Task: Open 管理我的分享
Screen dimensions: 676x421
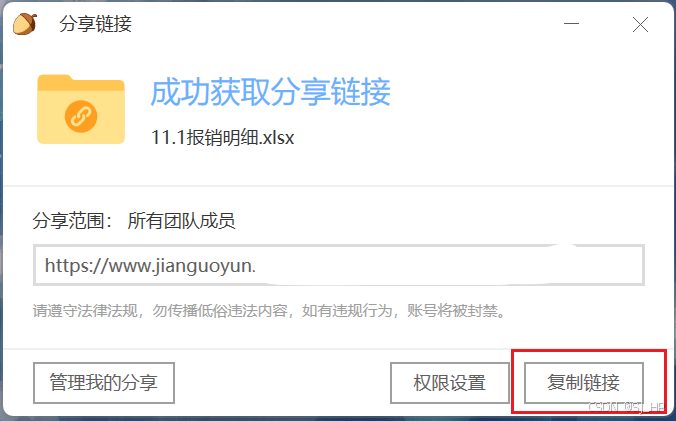Action: click(x=104, y=383)
